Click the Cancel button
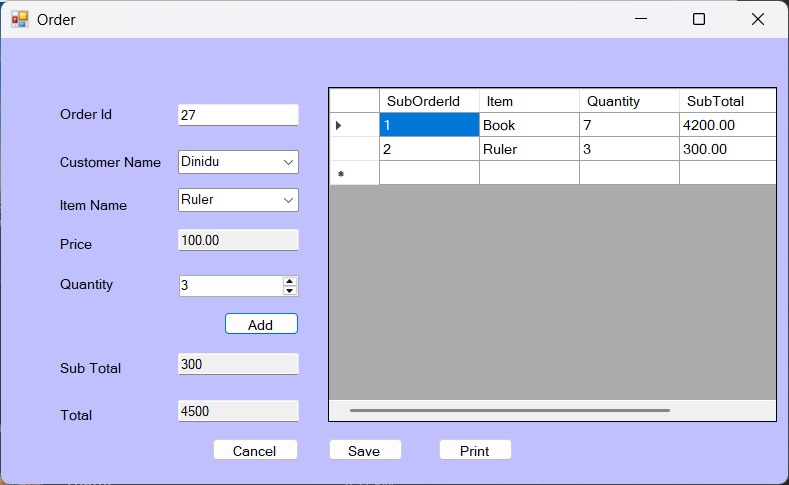The width and height of the screenshot is (789, 485). coord(255,451)
